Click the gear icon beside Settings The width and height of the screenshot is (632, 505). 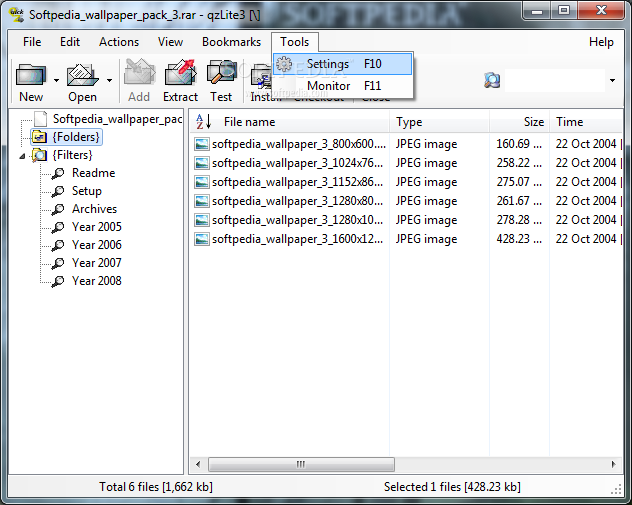pyautogui.click(x=284, y=64)
